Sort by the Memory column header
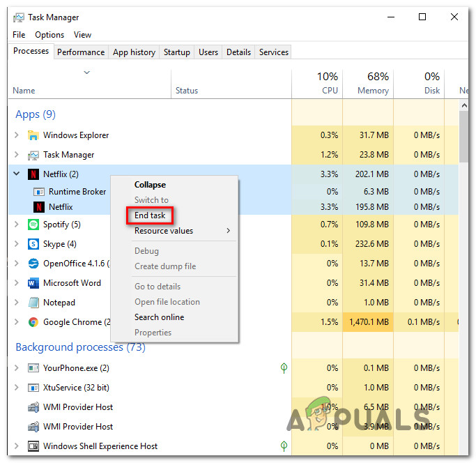476x463 pixels. pos(368,83)
